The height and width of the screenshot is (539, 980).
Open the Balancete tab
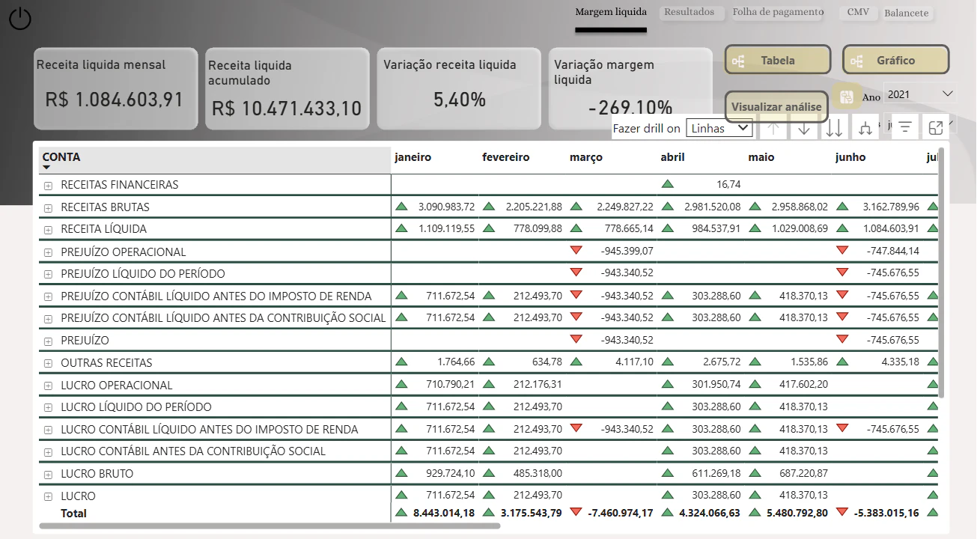pos(906,13)
